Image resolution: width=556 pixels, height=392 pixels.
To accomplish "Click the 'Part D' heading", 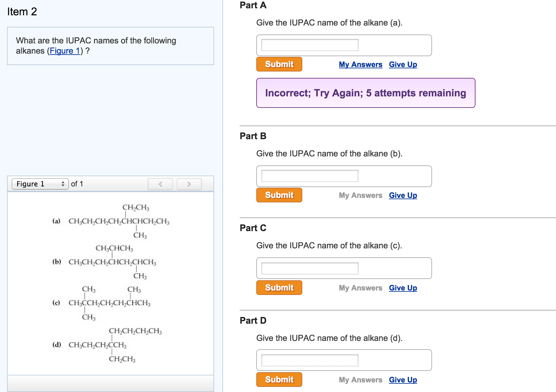I will [253, 320].
